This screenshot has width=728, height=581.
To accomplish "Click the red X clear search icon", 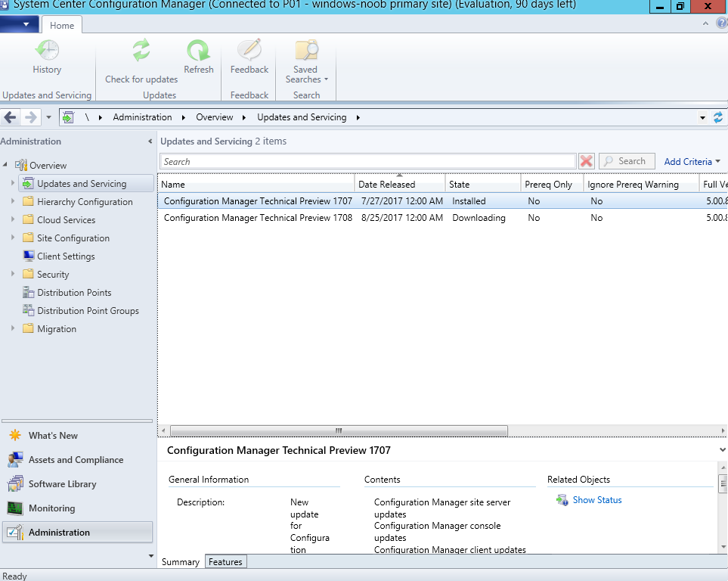I will (587, 161).
